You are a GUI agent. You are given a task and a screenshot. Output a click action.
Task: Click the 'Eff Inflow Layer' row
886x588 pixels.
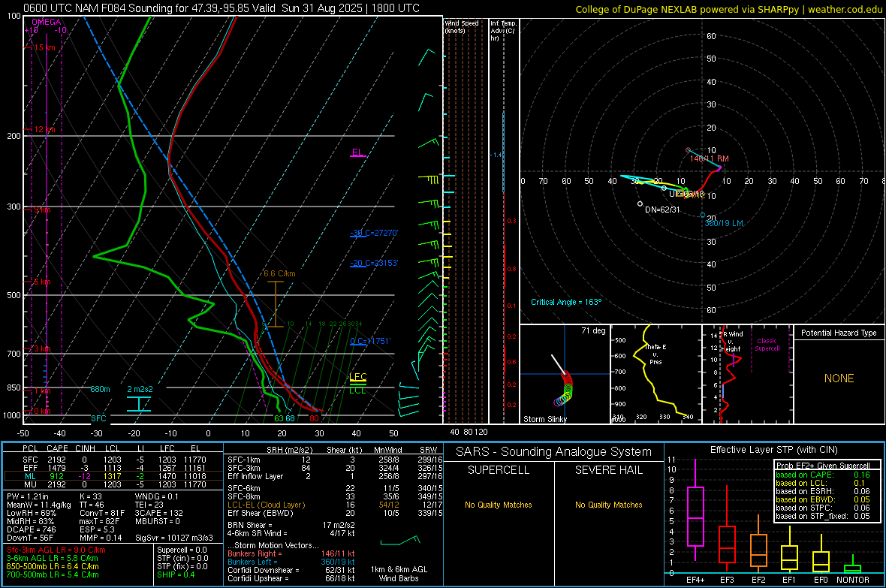335,476
